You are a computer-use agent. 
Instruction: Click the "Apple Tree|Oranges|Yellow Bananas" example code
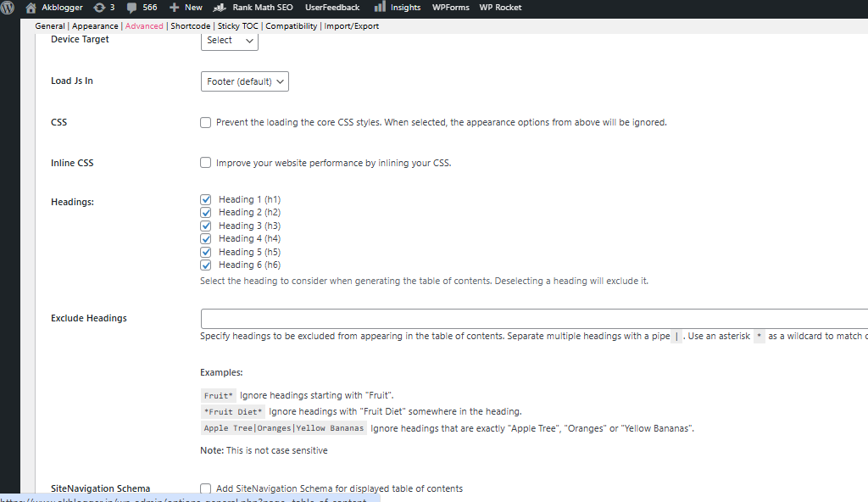(x=283, y=428)
